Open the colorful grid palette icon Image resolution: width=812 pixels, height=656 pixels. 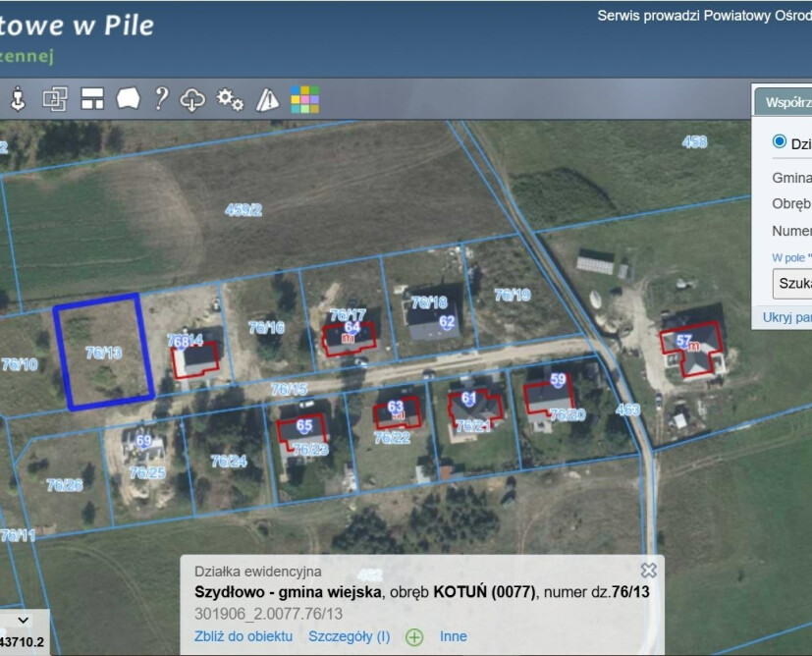click(x=304, y=99)
